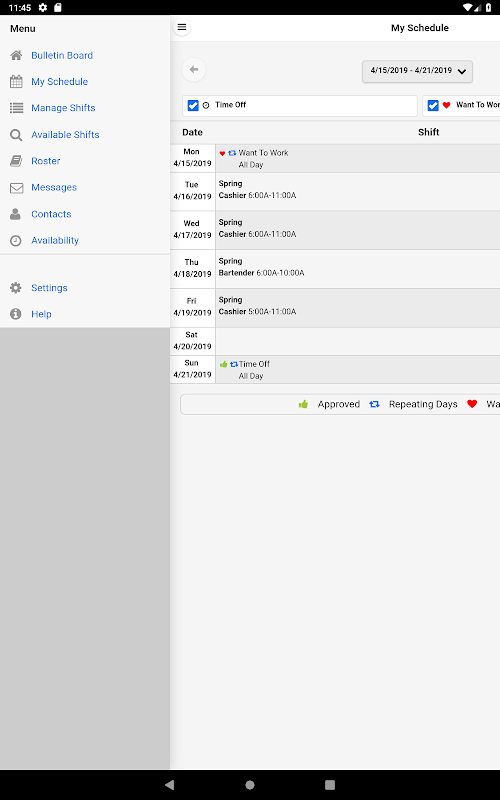Click the Repeating Days legend icon
This screenshot has width=500, height=800.
[x=374, y=404]
